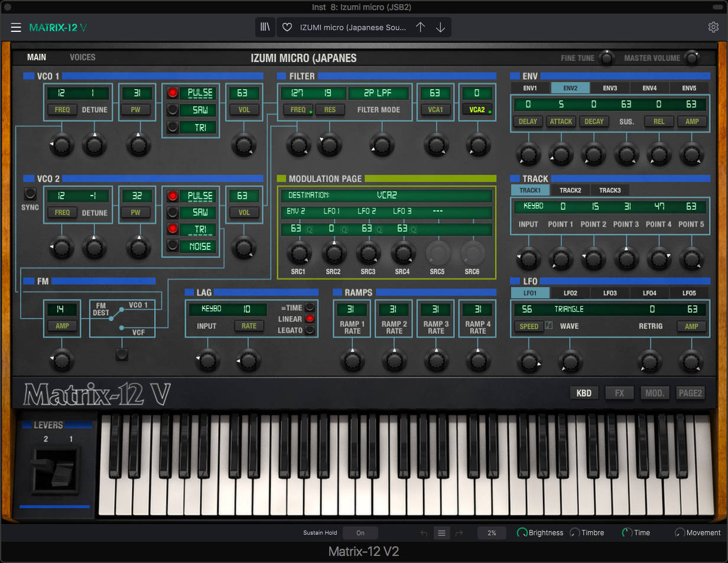Image resolution: width=728 pixels, height=563 pixels.
Task: Toggle the LFO speed sync note icon
Action: pyautogui.click(x=548, y=326)
